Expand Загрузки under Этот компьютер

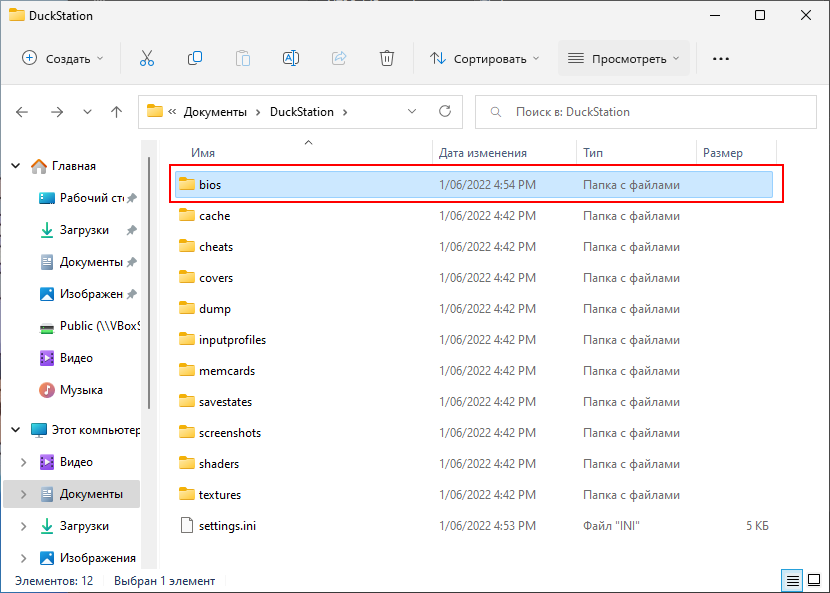tap(23, 526)
